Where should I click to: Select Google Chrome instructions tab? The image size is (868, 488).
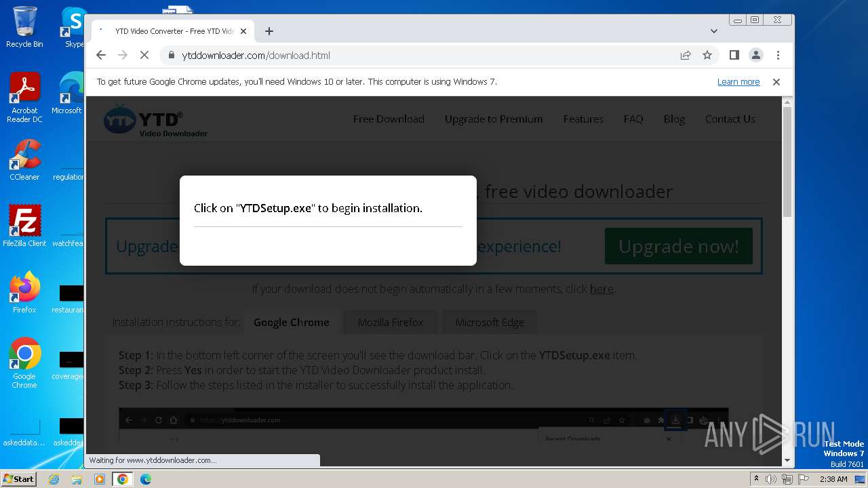(x=292, y=322)
